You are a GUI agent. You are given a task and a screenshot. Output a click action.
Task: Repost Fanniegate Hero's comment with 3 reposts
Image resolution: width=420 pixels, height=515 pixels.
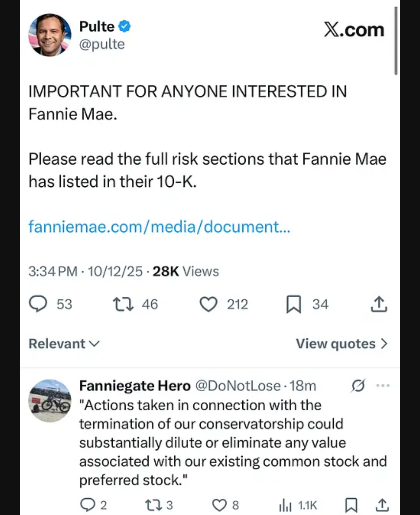[151, 505]
